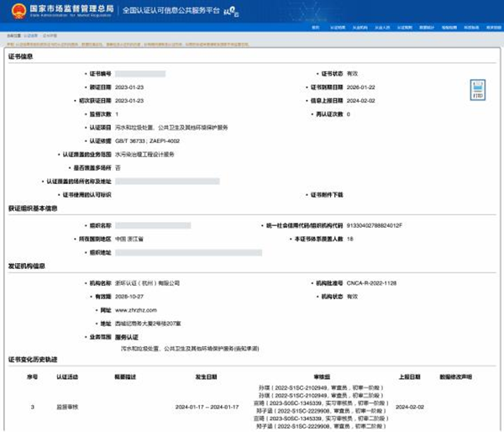Open the 认证机构 navigation tab
Viewport: 504px width, 432px height.
tap(360, 27)
